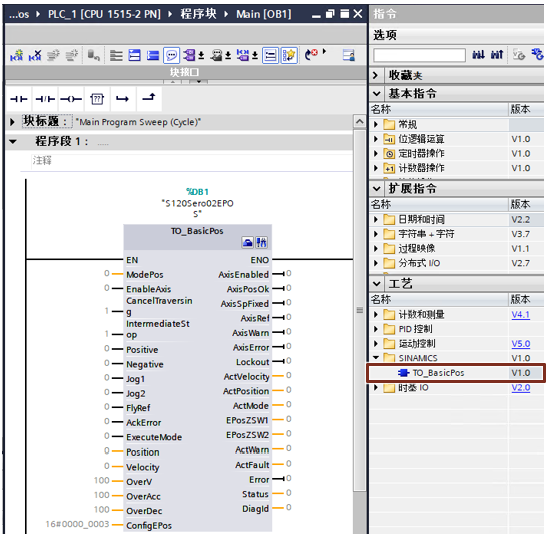The height and width of the screenshot is (543, 547).
Task: Click the Reset start values cylinder icon
Action: click(x=93, y=55)
